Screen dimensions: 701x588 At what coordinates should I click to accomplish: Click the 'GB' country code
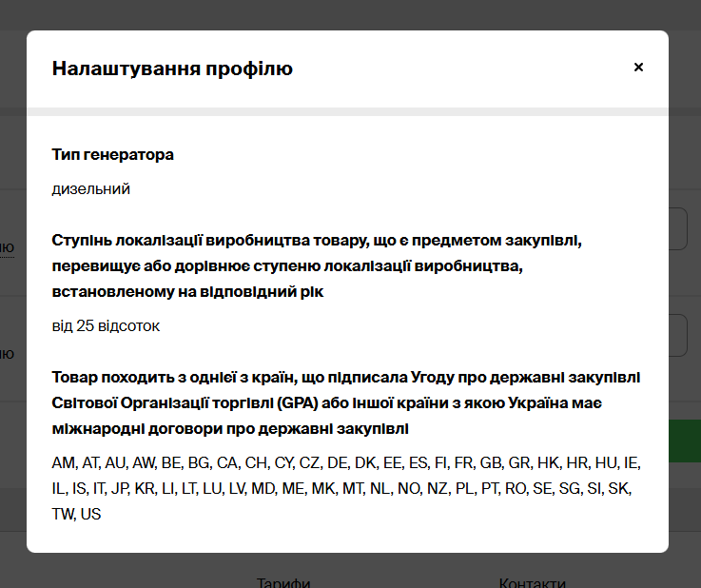[491, 463]
